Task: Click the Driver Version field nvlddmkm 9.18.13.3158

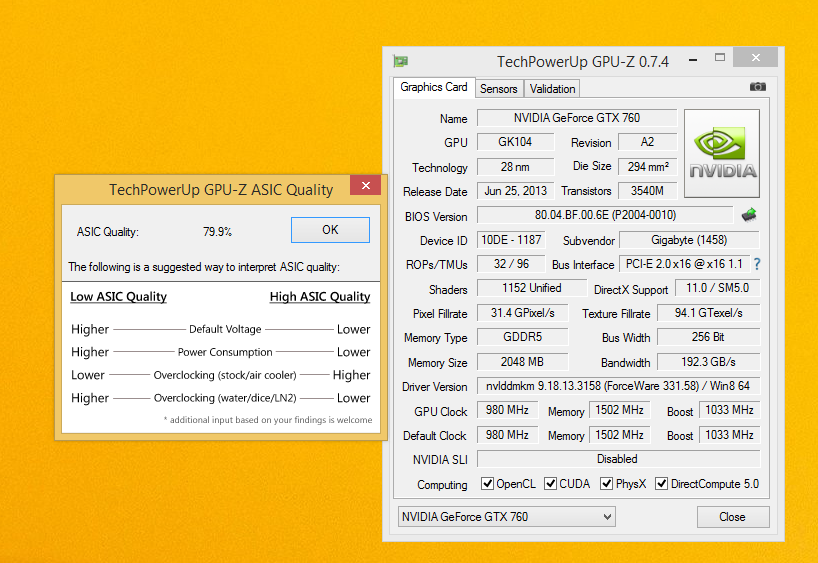Action: point(619,386)
